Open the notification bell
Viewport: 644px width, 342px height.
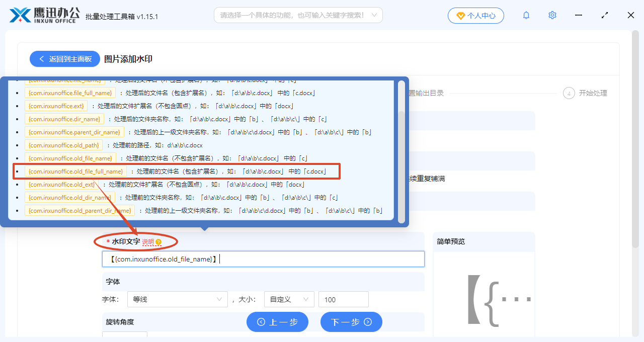click(526, 15)
